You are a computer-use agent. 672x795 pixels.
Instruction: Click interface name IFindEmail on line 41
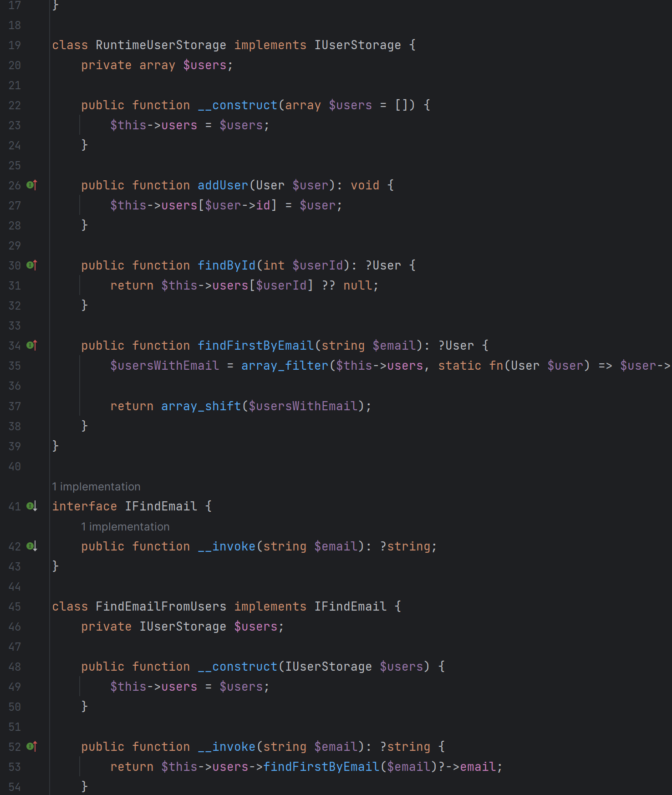(x=161, y=506)
